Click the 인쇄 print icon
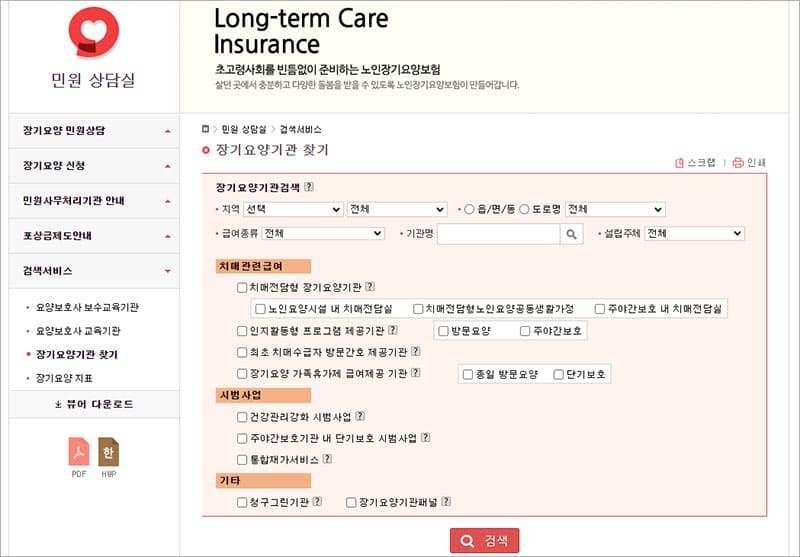The height and width of the screenshot is (557, 800). tap(738, 163)
